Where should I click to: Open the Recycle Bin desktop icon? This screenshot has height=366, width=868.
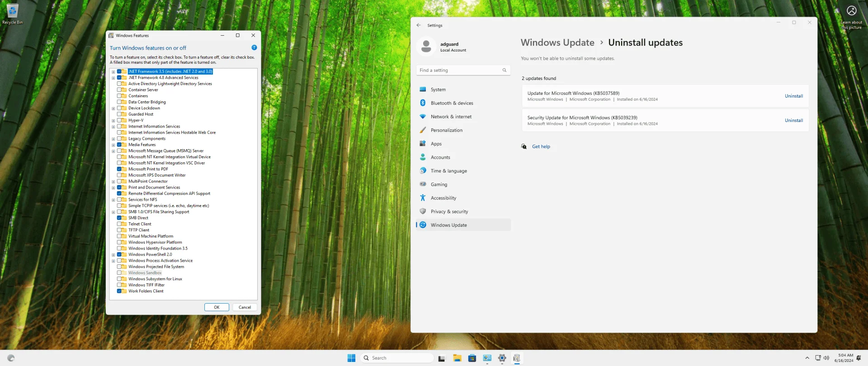tap(13, 14)
